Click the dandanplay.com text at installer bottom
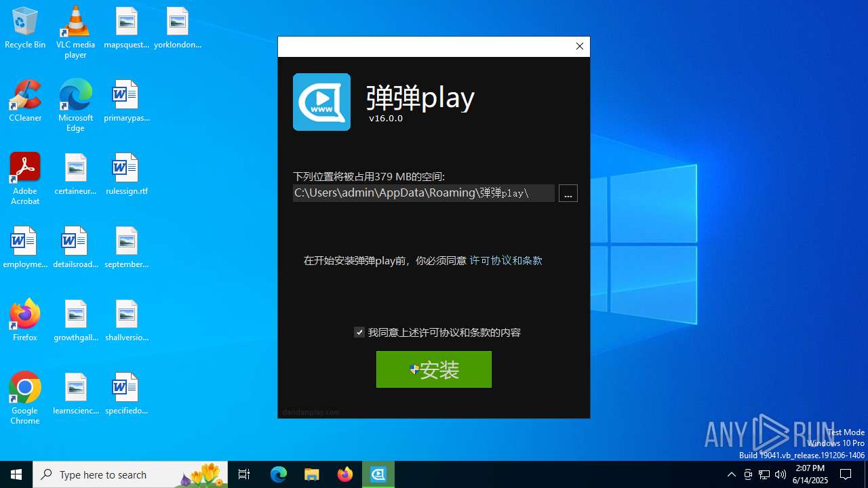 click(311, 412)
